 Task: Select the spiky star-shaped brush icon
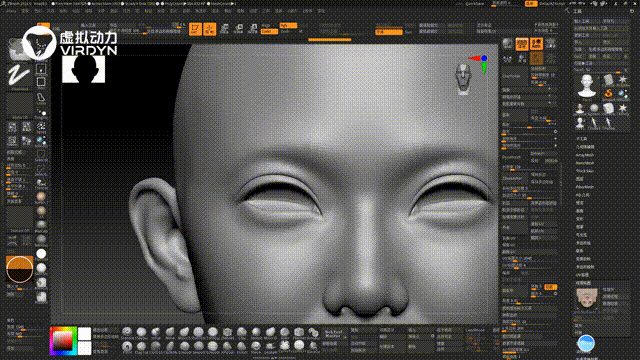284,346
